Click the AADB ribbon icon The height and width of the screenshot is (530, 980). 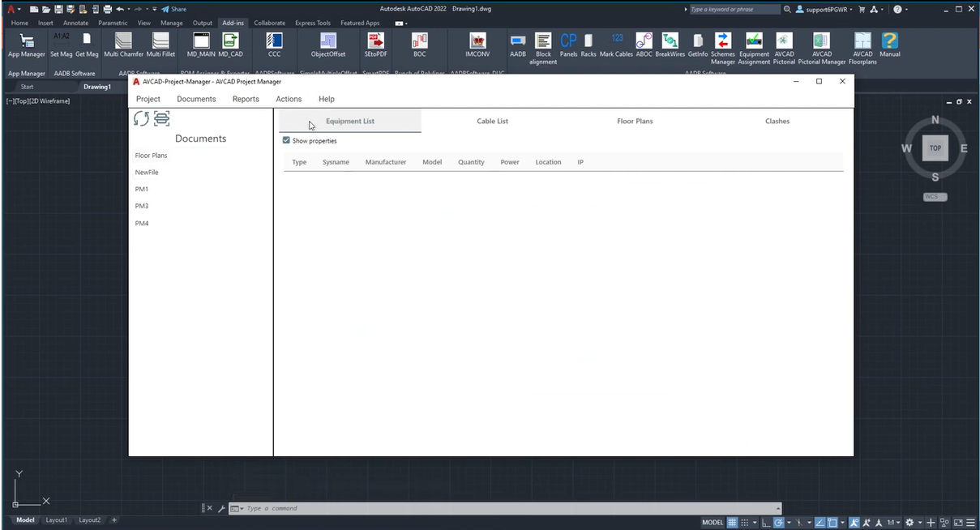518,45
